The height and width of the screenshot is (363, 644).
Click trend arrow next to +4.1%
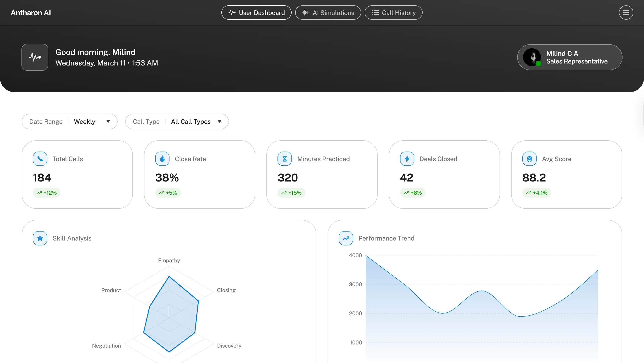[x=528, y=193]
